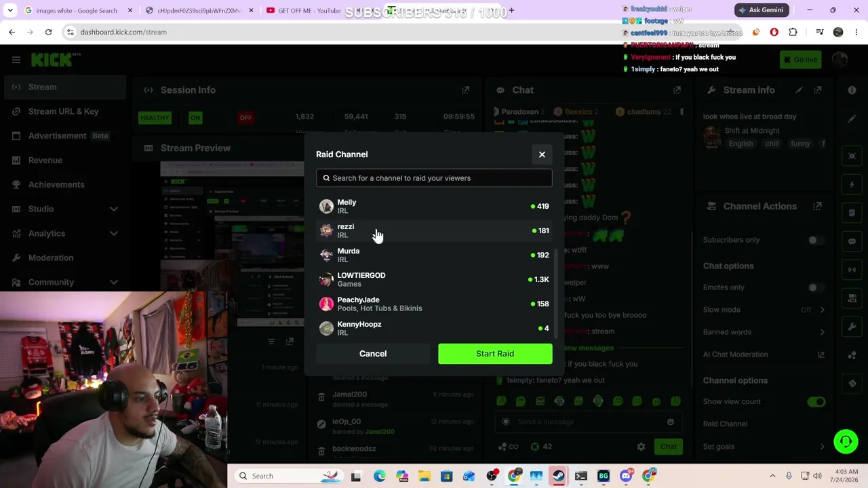Image resolution: width=868 pixels, height=488 pixels.
Task: Expand Set goals option
Action: point(822,447)
